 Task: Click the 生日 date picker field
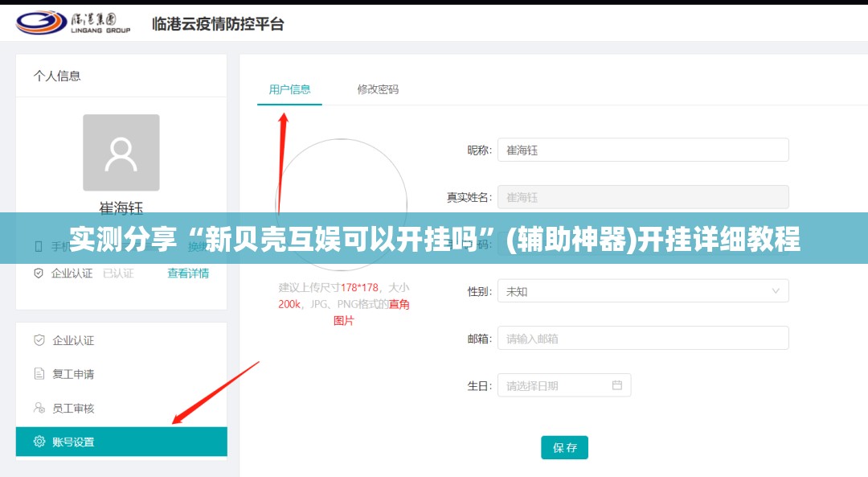point(564,385)
